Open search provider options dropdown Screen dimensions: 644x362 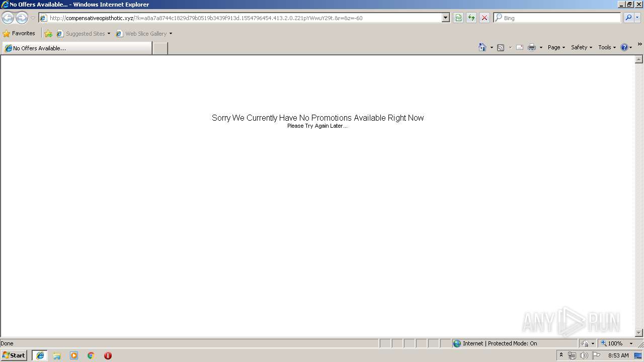click(637, 18)
